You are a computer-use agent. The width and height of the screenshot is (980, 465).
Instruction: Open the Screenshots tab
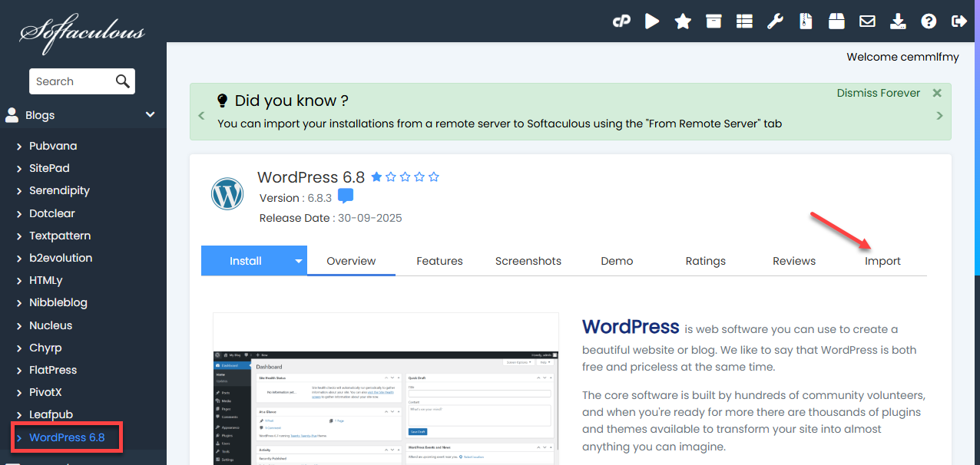pyautogui.click(x=528, y=261)
